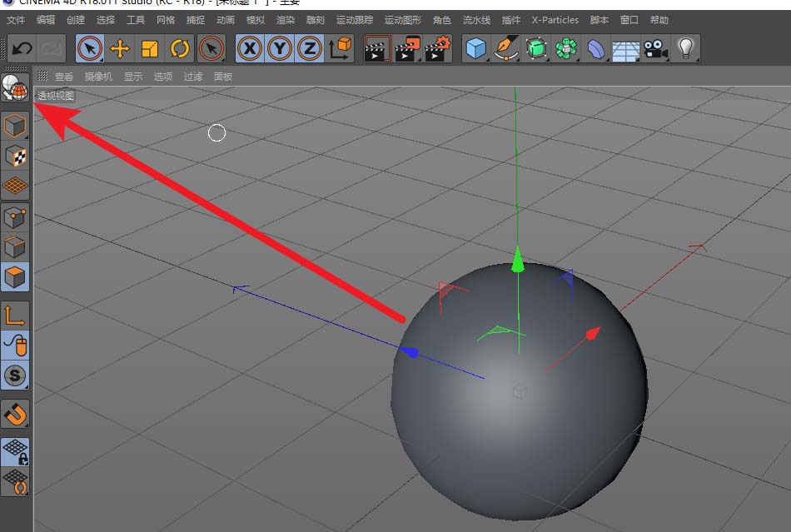Select the Scale tool
The height and width of the screenshot is (532, 791).
150,49
